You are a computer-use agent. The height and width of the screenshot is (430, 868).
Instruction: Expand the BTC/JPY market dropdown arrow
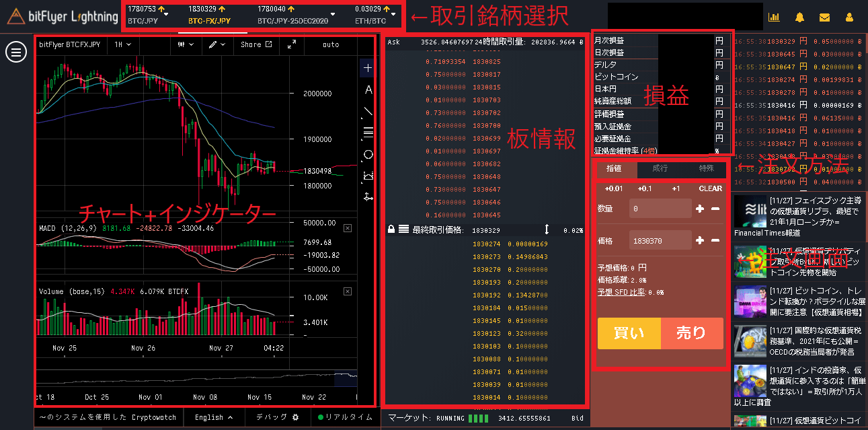[x=165, y=13]
